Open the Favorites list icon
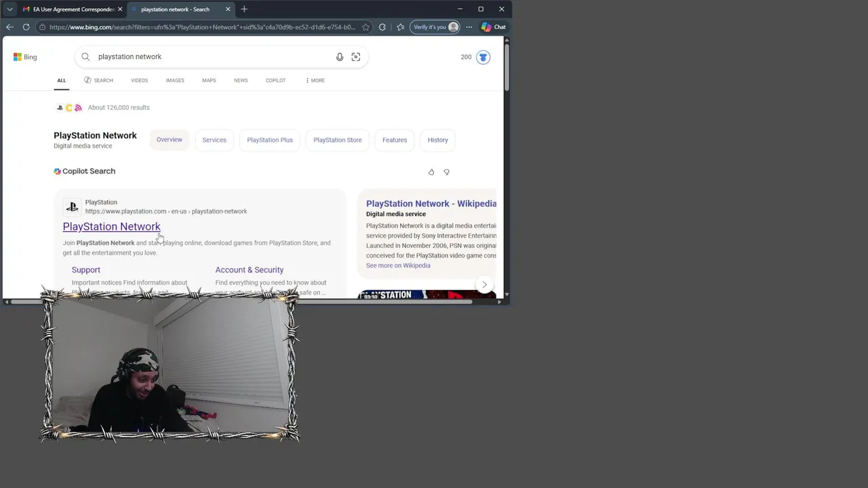The image size is (868, 488). pyautogui.click(x=400, y=27)
